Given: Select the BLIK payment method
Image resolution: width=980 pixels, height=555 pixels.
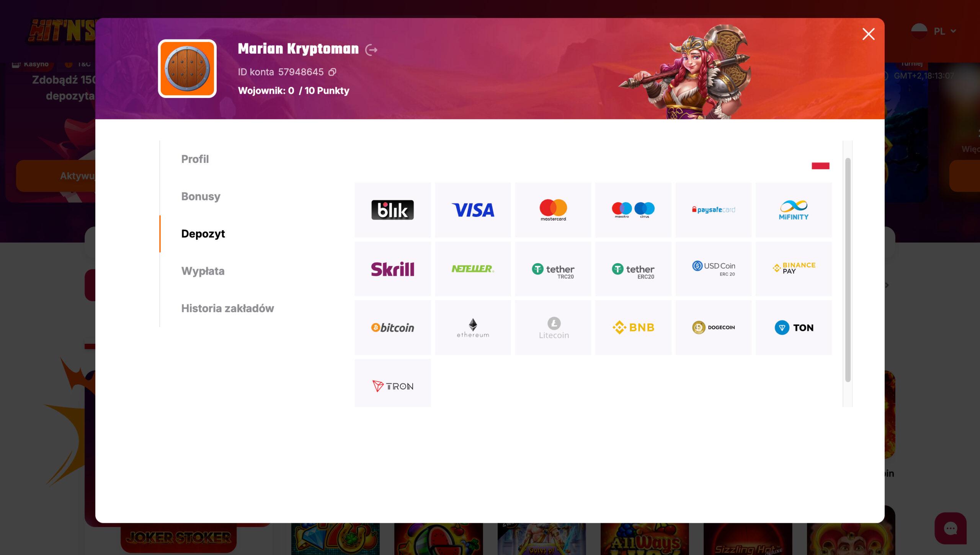Looking at the screenshot, I should point(392,210).
